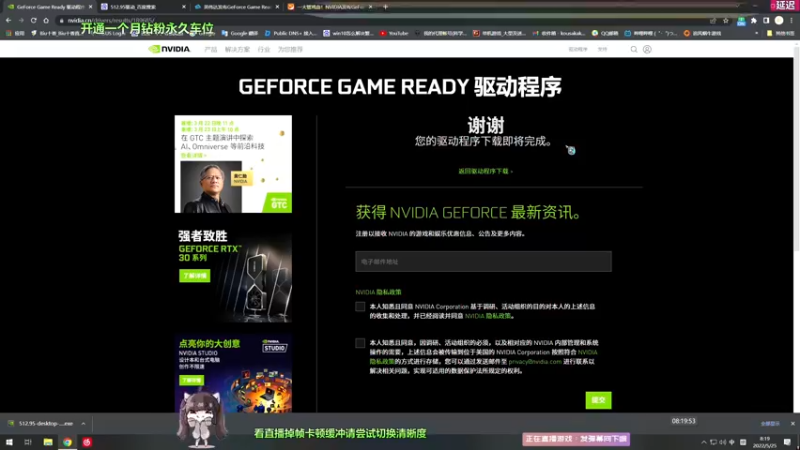Image resolution: width=800 pixels, height=450 pixels.
Task: Open the search magnifier icon in NVIDIA header
Action: click(634, 49)
